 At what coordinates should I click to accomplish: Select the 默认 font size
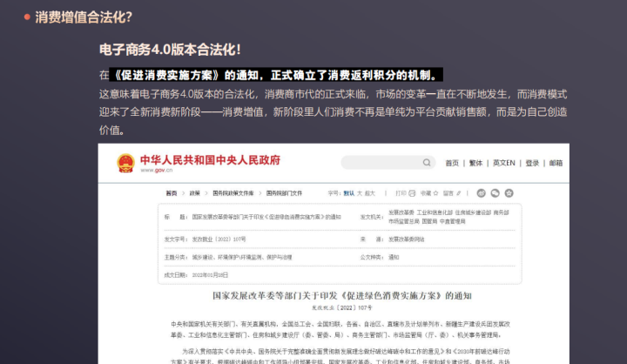point(348,193)
